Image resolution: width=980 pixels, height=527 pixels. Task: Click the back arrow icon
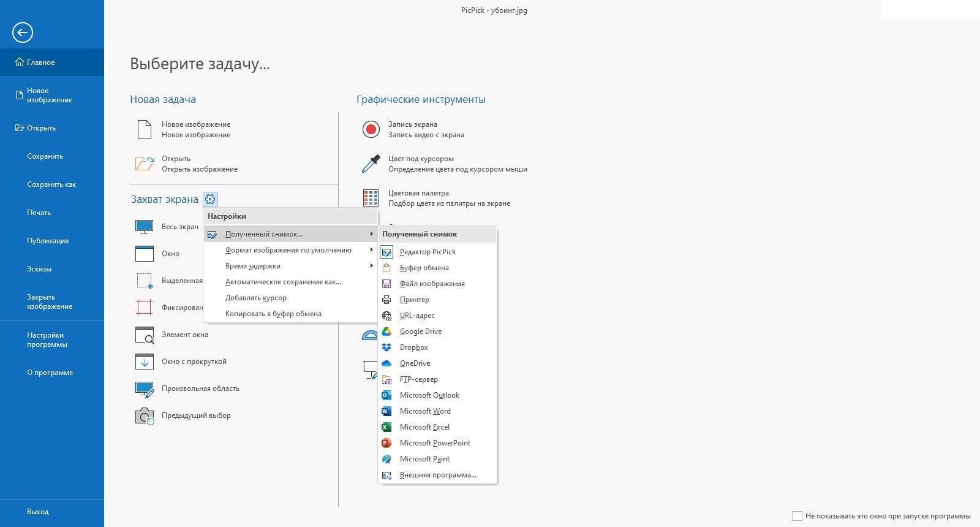(23, 32)
